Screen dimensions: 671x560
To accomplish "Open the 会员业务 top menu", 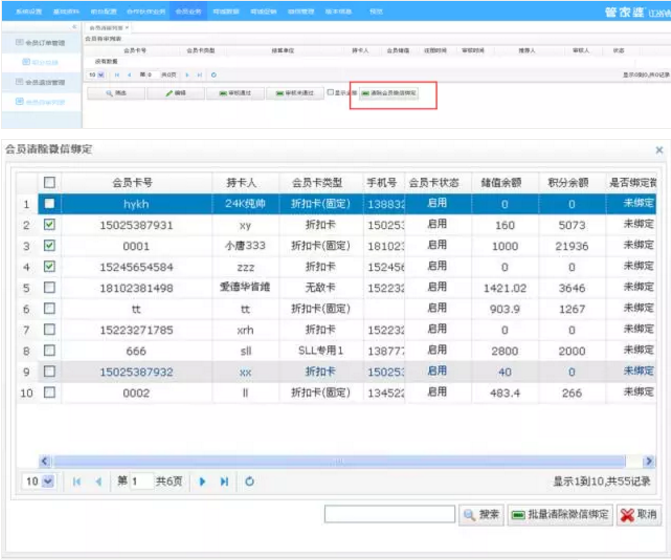I will (188, 12).
